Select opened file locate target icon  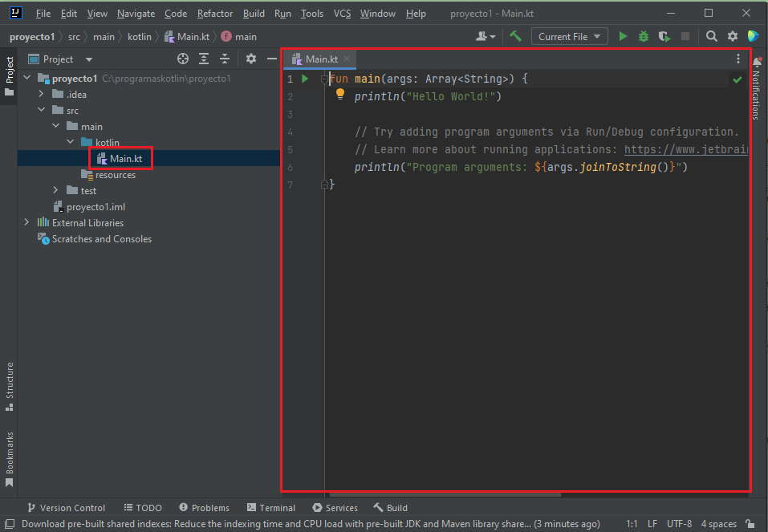click(x=183, y=59)
